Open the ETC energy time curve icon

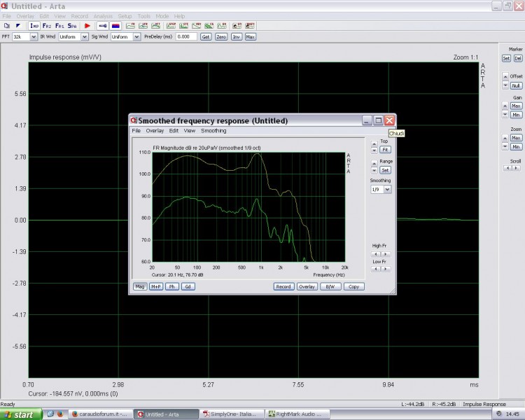coord(184,26)
